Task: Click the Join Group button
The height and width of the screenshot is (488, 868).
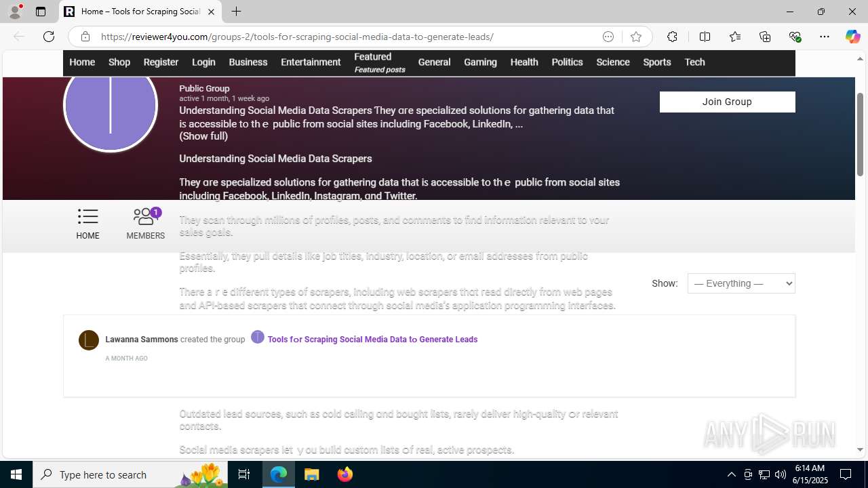Action: pyautogui.click(x=727, y=102)
